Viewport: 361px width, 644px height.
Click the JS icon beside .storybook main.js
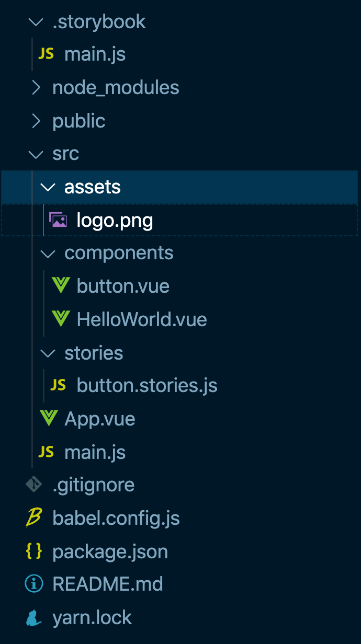coord(46,54)
